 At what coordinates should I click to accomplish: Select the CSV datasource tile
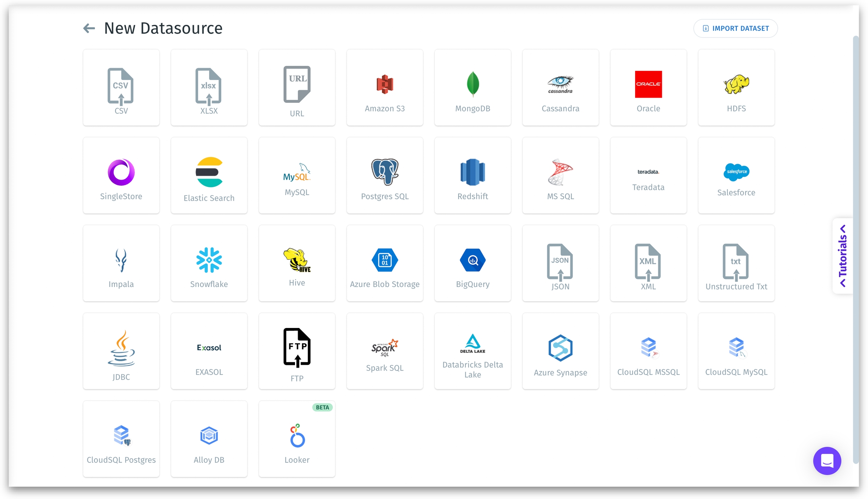point(121,87)
